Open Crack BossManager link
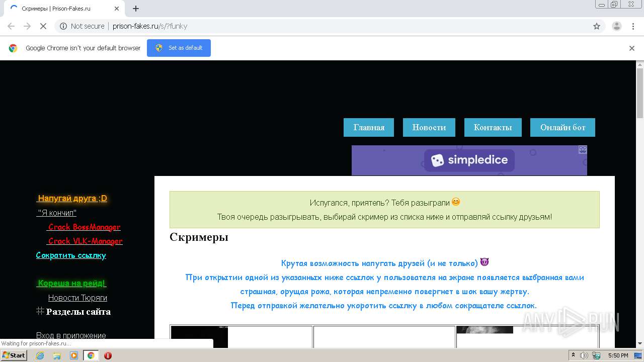 click(x=84, y=227)
